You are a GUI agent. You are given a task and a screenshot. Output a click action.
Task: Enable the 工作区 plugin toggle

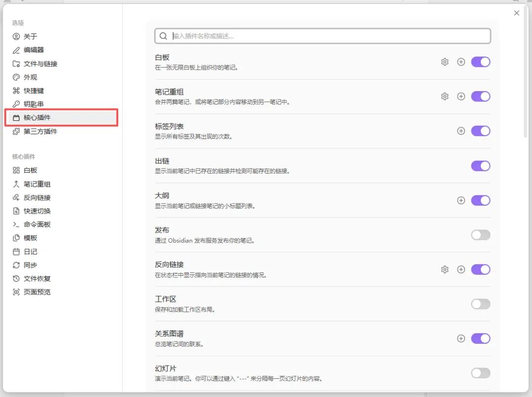pos(480,304)
